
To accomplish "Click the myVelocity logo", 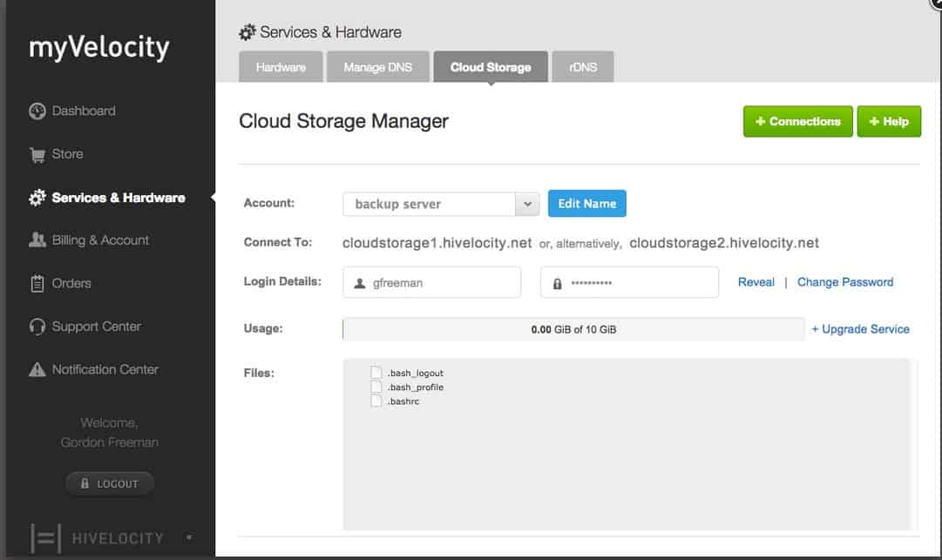I will pos(99,47).
